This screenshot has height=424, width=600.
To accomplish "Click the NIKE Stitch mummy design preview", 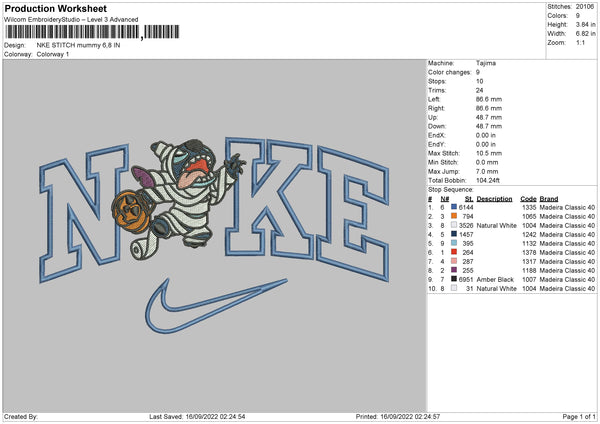I will pos(214,236).
